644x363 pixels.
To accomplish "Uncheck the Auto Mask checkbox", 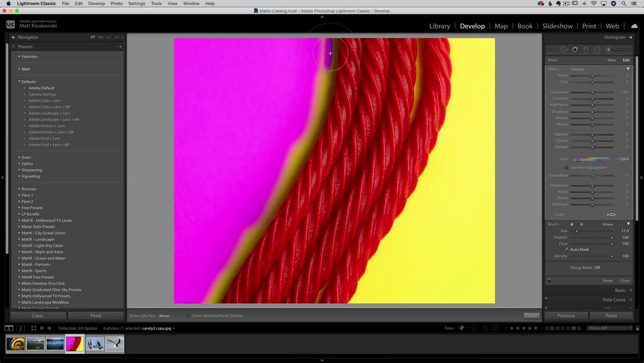I will coord(566,250).
